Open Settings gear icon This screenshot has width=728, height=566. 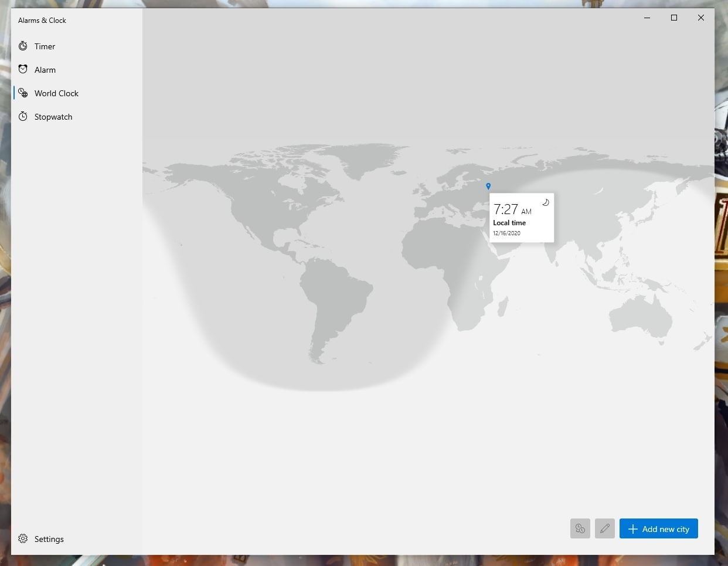(x=23, y=538)
